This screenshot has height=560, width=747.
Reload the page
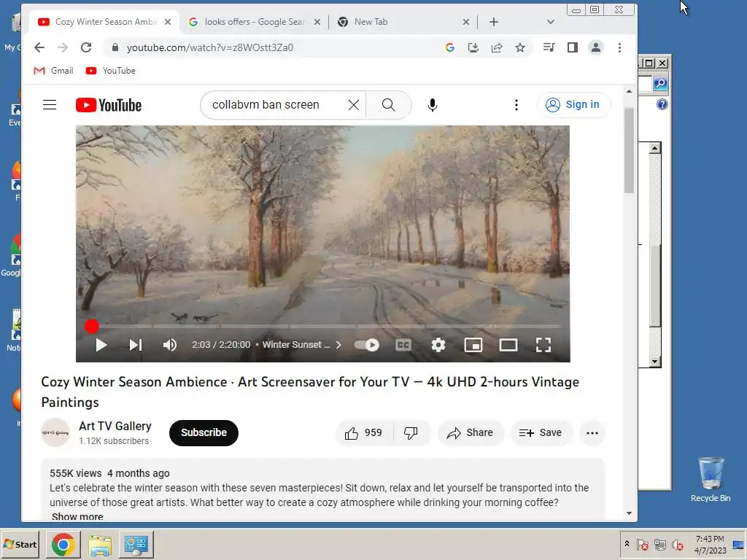pyautogui.click(x=86, y=47)
